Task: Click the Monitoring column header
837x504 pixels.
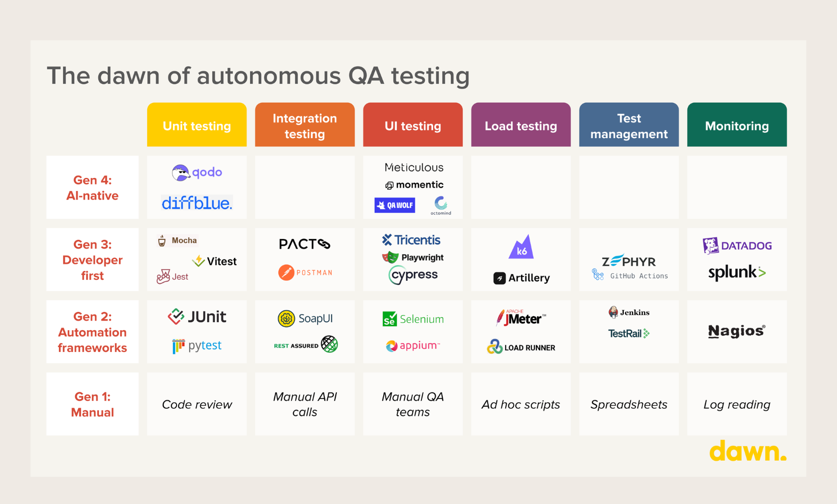Action: 737,125
